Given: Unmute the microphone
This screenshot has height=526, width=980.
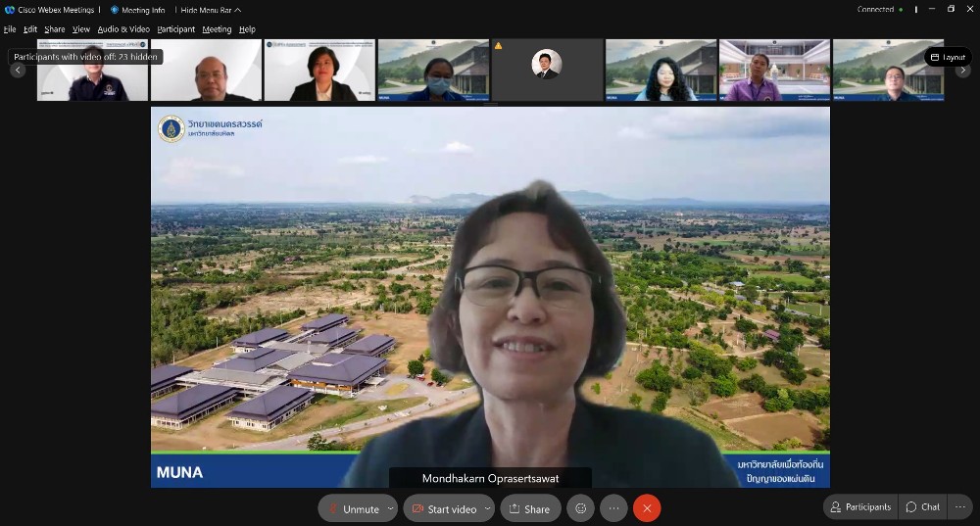Looking at the screenshot, I should click(x=351, y=508).
